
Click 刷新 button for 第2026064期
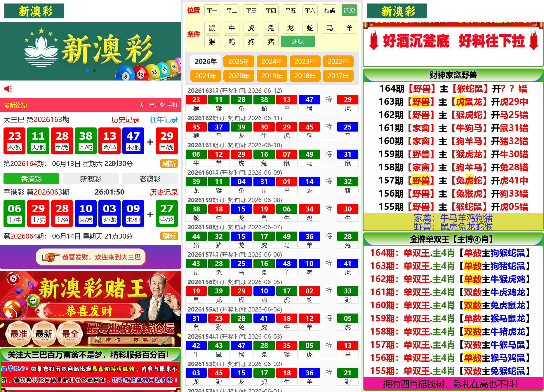pos(169,236)
